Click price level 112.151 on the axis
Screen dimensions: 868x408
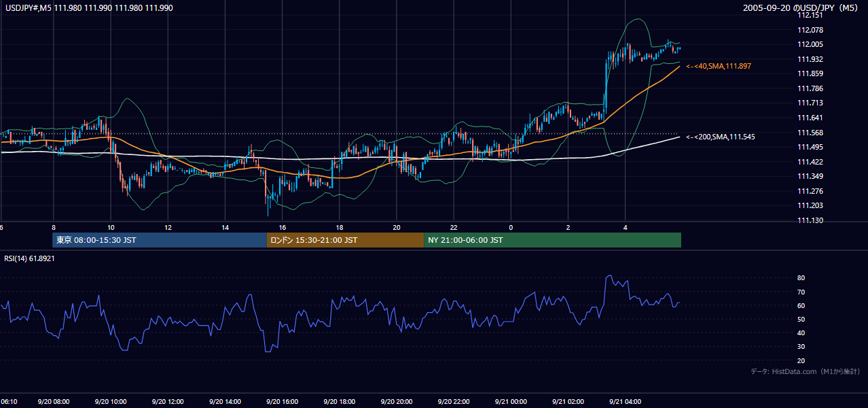(810, 15)
